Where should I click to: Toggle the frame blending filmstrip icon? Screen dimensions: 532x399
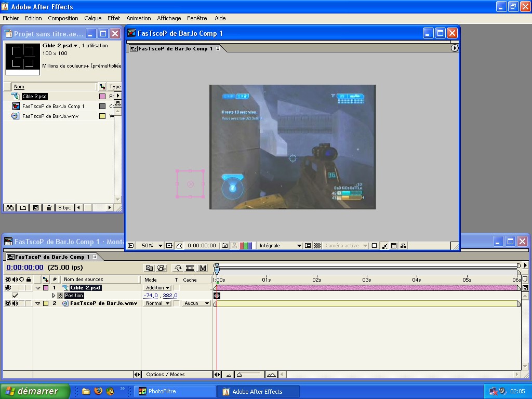[190, 268]
